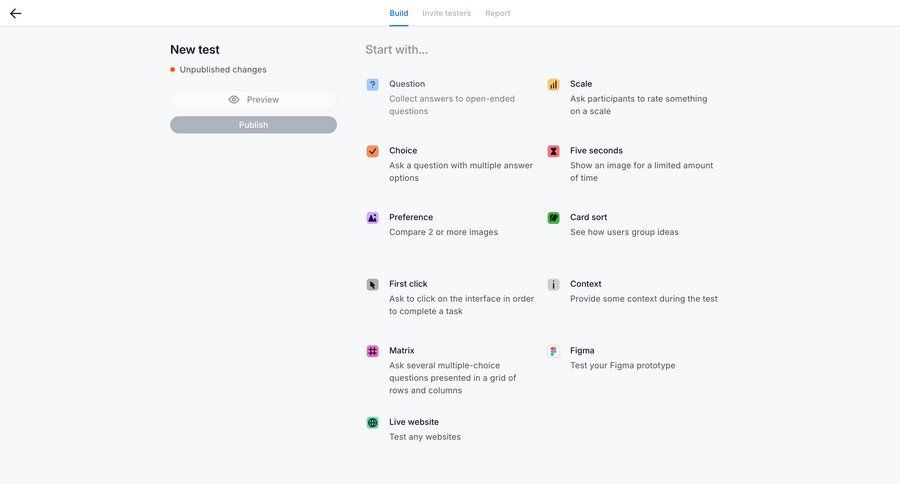900x484 pixels.
Task: Select the Card sort icon
Action: (553, 218)
